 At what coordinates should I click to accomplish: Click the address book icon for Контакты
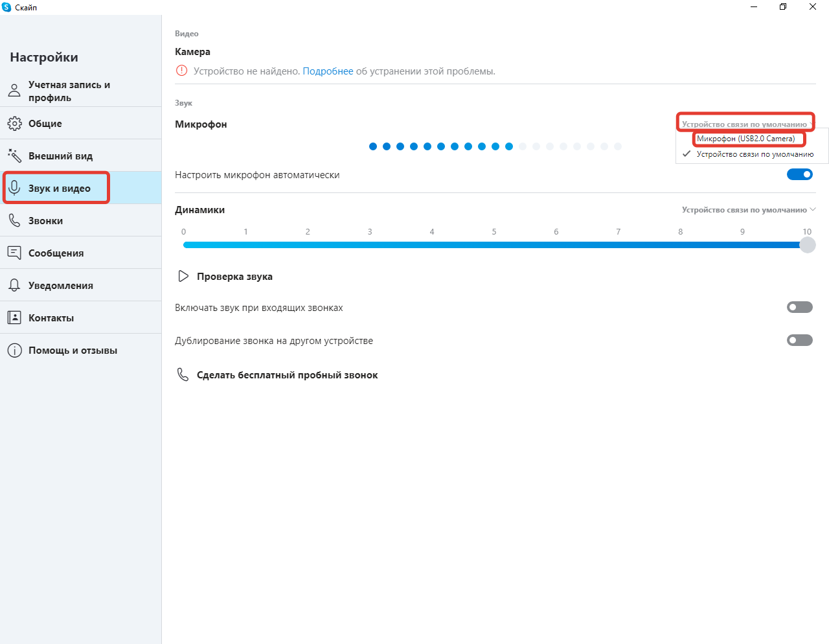click(14, 317)
